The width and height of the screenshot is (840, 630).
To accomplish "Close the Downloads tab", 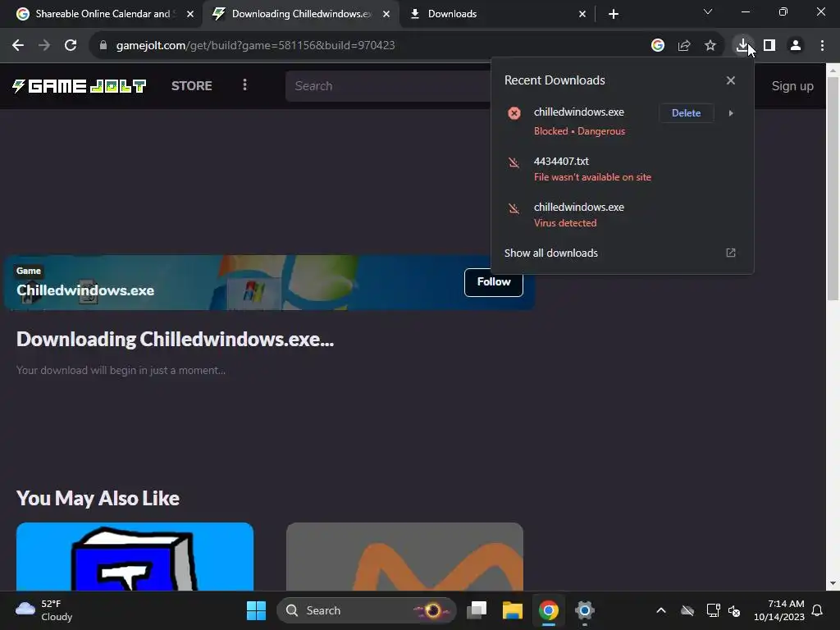I will pos(582,14).
